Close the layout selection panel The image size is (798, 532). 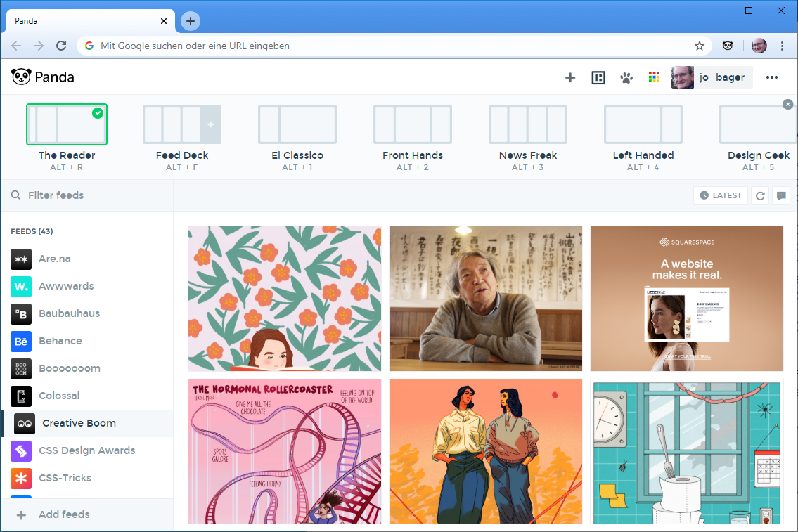coord(787,104)
